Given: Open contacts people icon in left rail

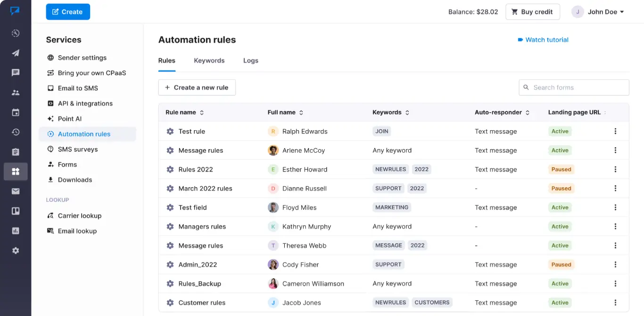Looking at the screenshot, I should click(16, 92).
